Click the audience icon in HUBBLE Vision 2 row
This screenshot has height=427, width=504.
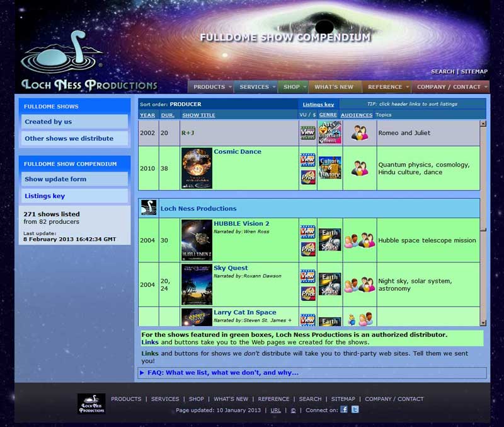[360, 240]
